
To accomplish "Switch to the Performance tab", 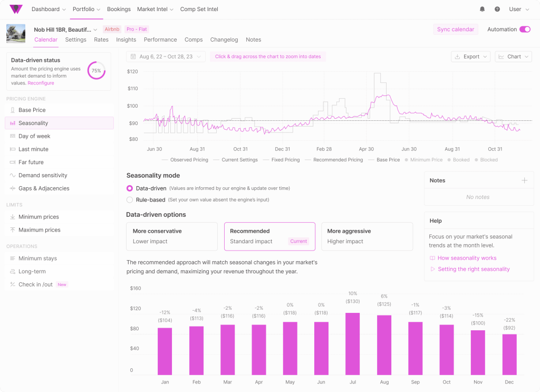I will pos(160,40).
